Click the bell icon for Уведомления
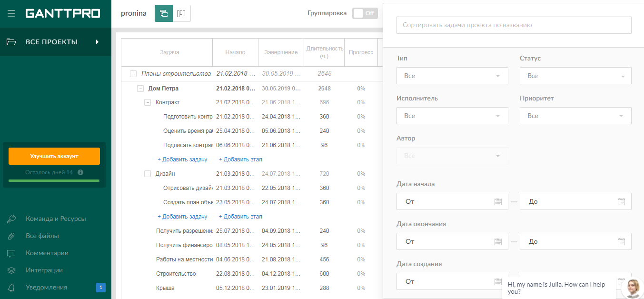Image resolution: width=644 pixels, height=299 pixels. [x=11, y=287]
